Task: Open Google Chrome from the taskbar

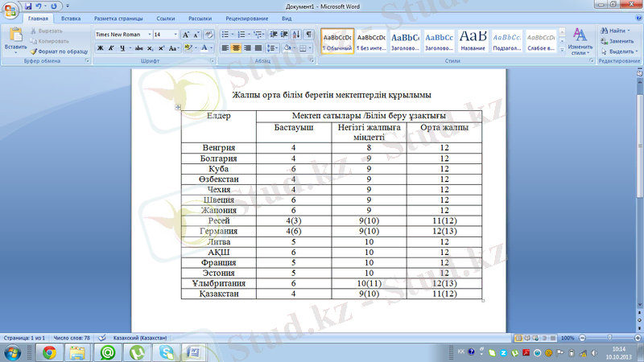Action: click(49, 352)
